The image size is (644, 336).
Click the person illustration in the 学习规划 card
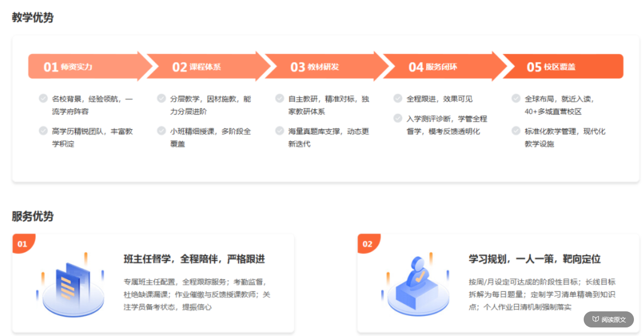point(416,285)
